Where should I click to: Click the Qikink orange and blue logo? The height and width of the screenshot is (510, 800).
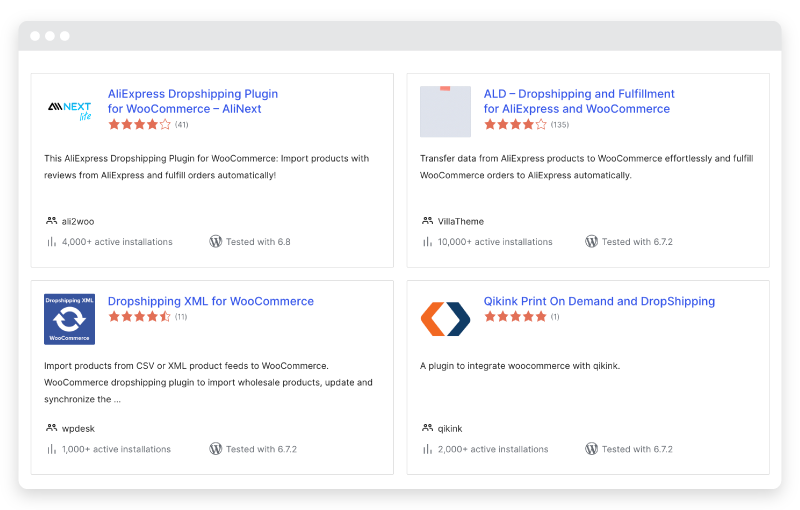tap(445, 319)
